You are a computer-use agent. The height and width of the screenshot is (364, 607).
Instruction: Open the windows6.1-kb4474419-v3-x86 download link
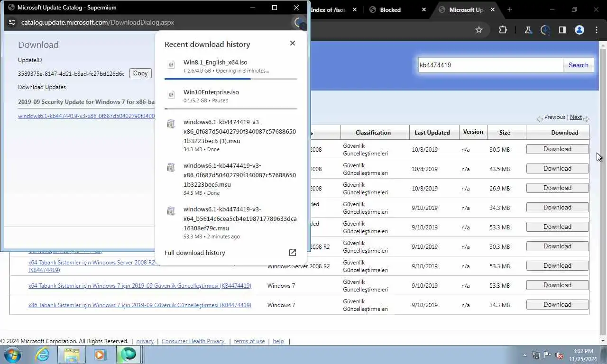tap(86, 116)
